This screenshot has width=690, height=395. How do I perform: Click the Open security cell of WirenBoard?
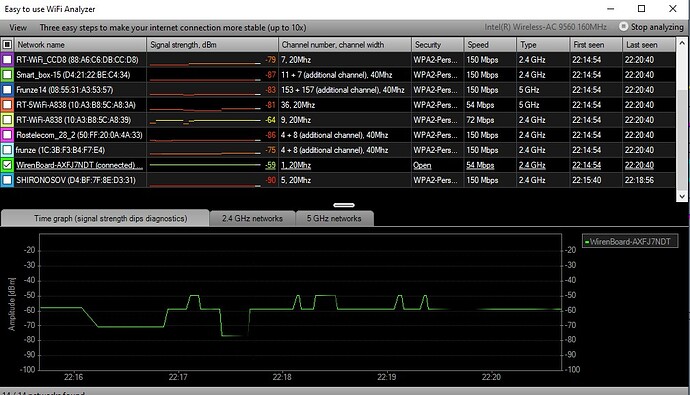coord(422,165)
